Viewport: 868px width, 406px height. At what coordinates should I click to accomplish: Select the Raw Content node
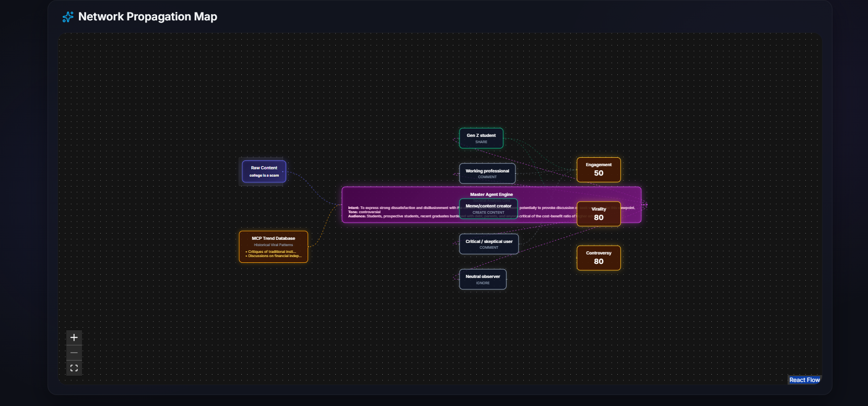tap(264, 171)
